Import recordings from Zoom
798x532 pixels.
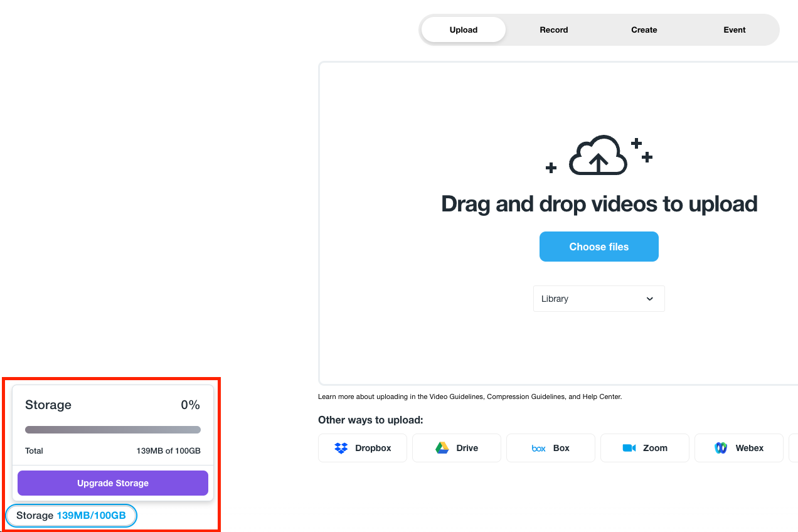[x=645, y=448]
